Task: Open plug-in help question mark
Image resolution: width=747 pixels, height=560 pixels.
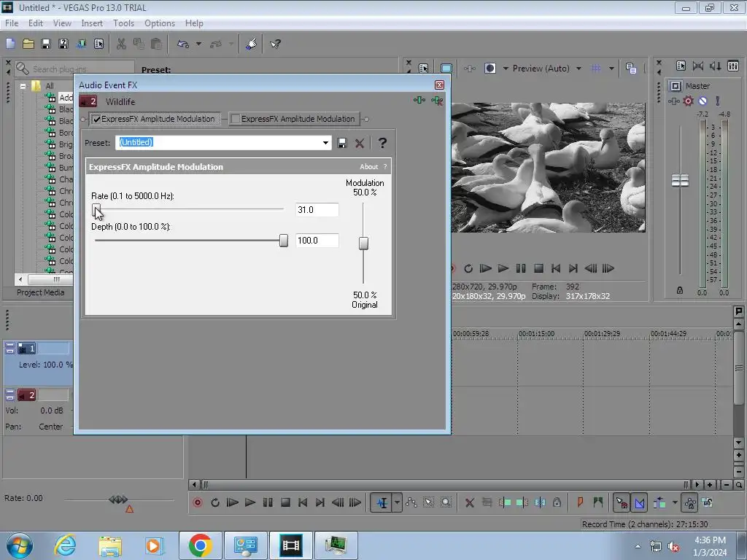Action: click(x=382, y=143)
